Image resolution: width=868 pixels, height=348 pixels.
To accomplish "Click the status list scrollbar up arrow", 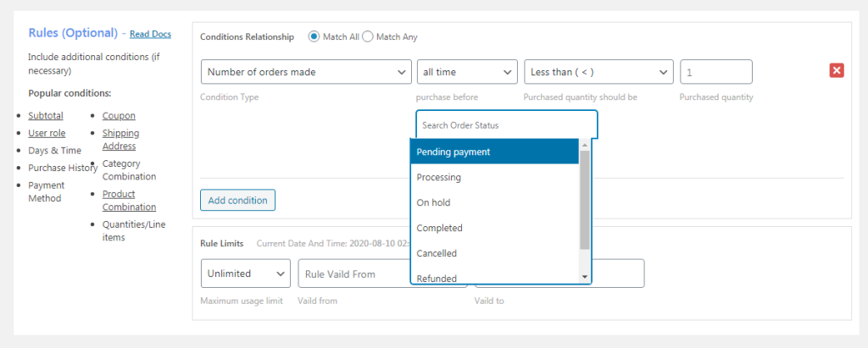I will click(x=585, y=145).
